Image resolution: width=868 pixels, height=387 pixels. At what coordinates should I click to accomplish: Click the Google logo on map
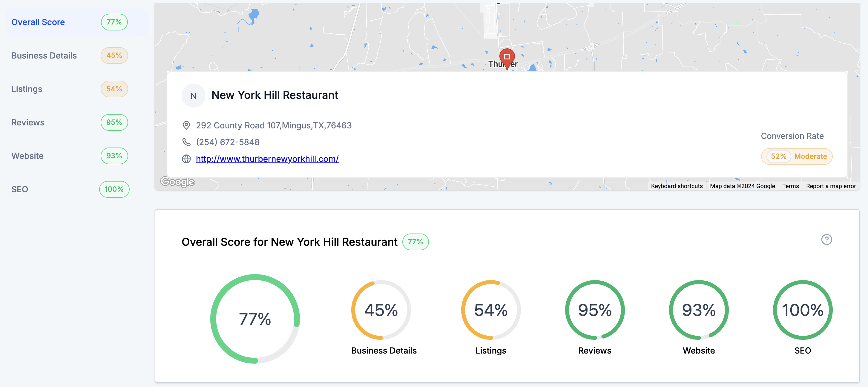(x=178, y=182)
